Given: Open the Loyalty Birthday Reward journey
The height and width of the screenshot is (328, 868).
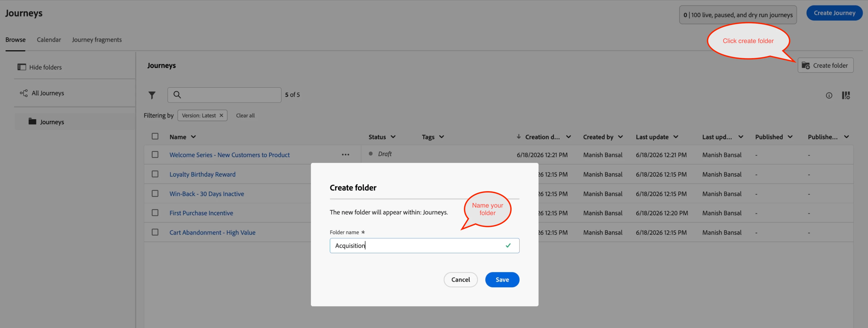Looking at the screenshot, I should point(203,174).
